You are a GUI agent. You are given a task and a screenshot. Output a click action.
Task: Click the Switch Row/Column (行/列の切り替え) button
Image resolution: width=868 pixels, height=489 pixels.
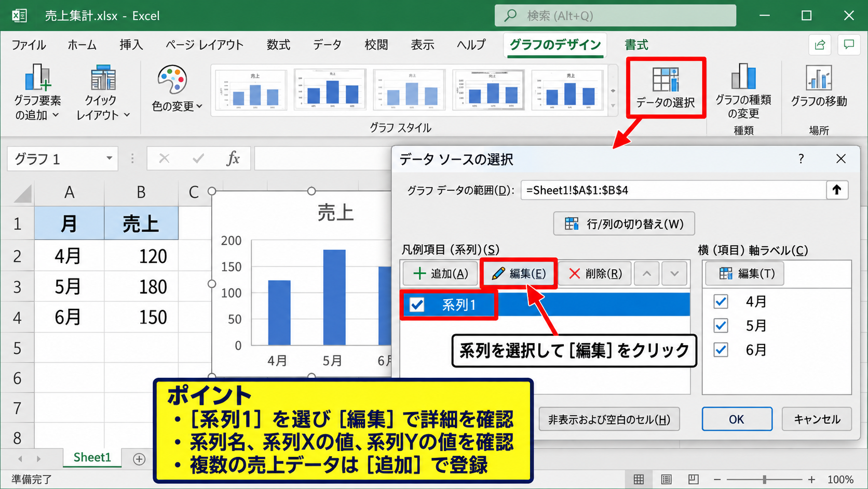[624, 224]
